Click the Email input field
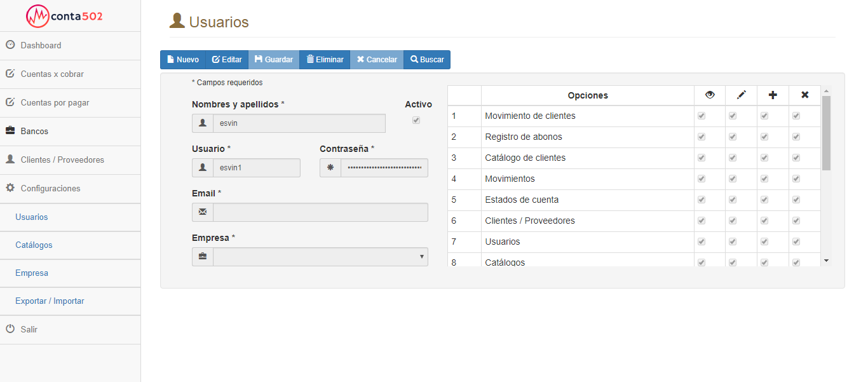Viewport: 868px width, 382px height. pos(320,212)
